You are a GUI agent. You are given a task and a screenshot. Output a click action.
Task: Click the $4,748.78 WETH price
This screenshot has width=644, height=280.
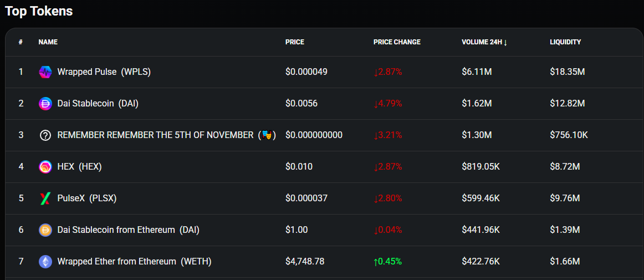[305, 262]
